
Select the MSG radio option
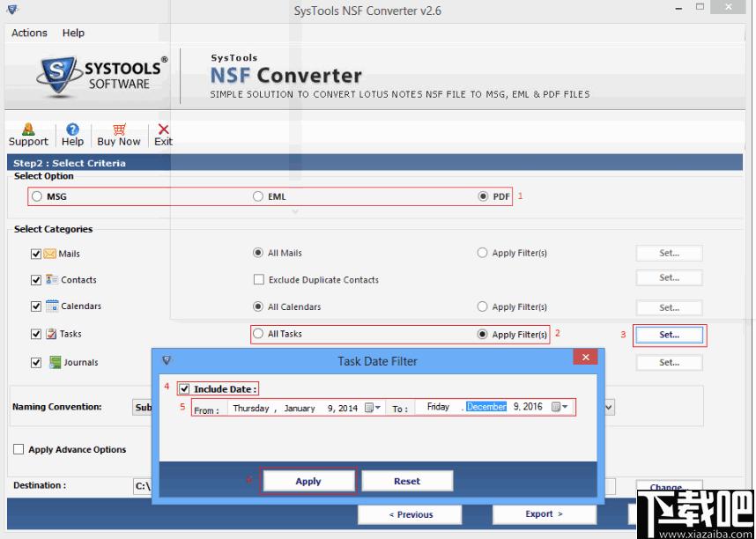[37, 196]
